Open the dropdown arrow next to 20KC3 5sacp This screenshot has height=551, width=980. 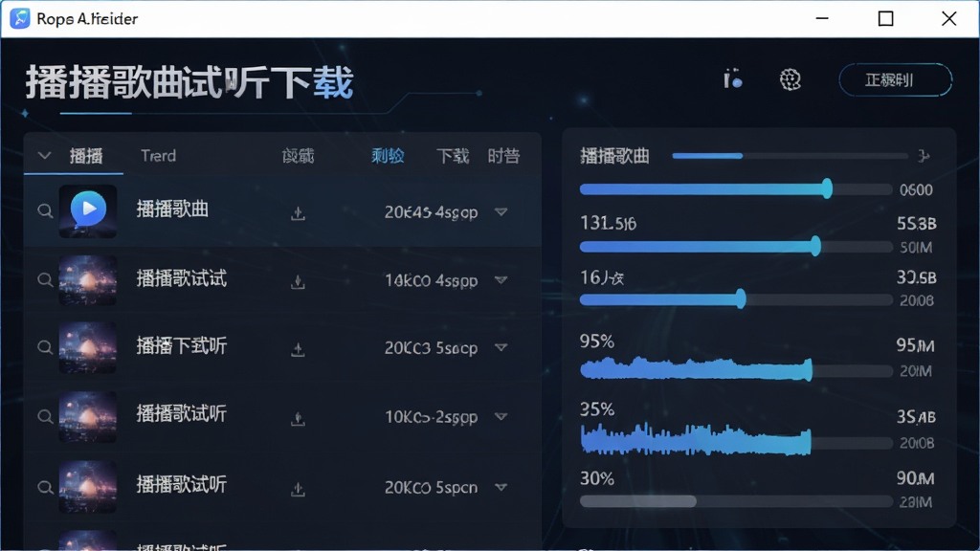(x=501, y=347)
